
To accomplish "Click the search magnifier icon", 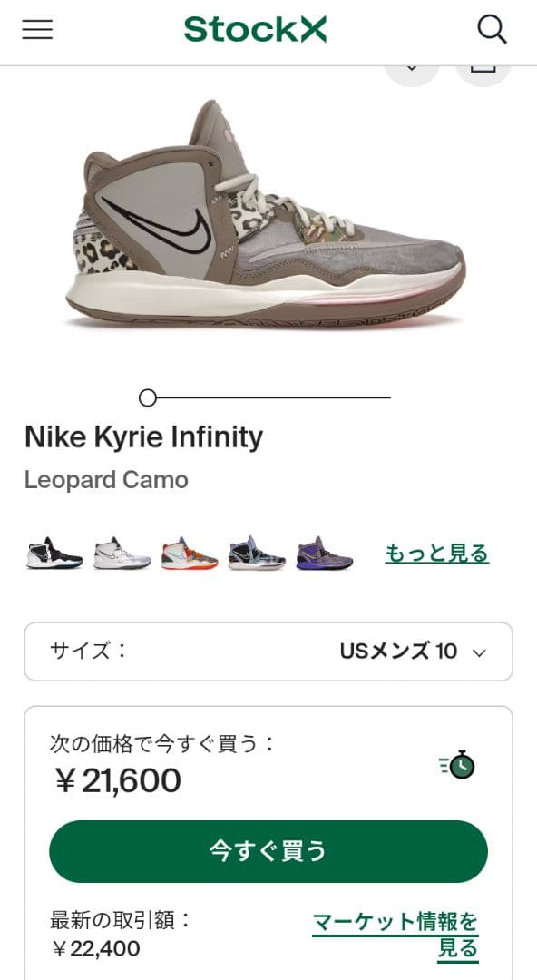I will pos(493,27).
